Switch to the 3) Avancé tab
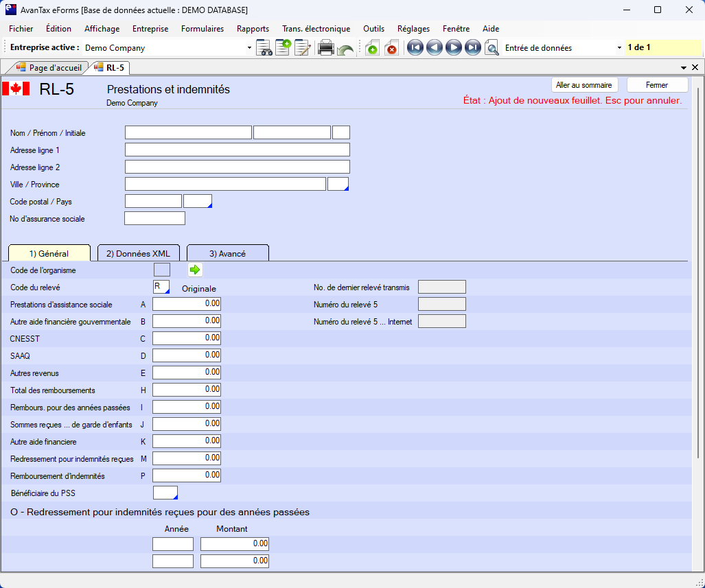Viewport: 705px width, 588px height. [227, 253]
